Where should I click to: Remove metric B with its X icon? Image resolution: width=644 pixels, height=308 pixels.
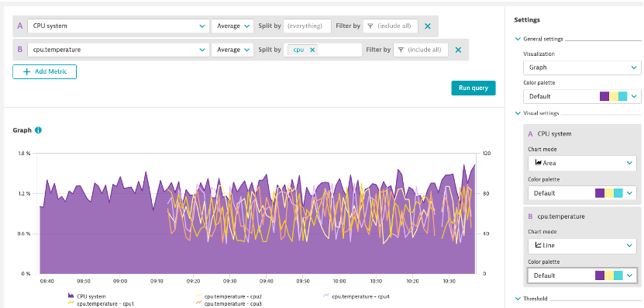point(458,50)
